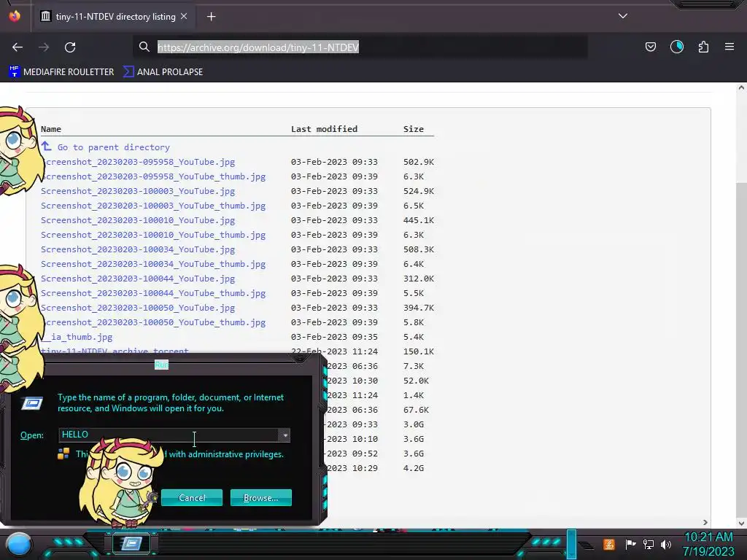Click the 524.9K size value
The height and width of the screenshot is (560, 747).
[x=418, y=191]
